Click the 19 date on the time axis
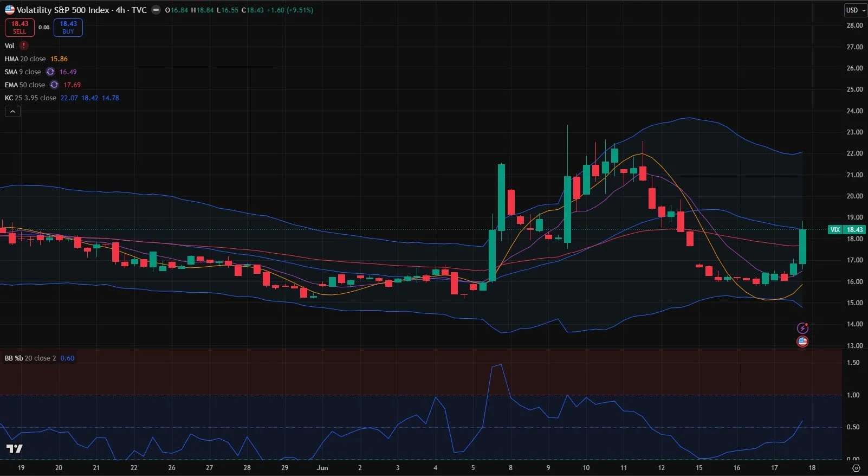Image resolution: width=868 pixels, height=476 pixels. 21,467
